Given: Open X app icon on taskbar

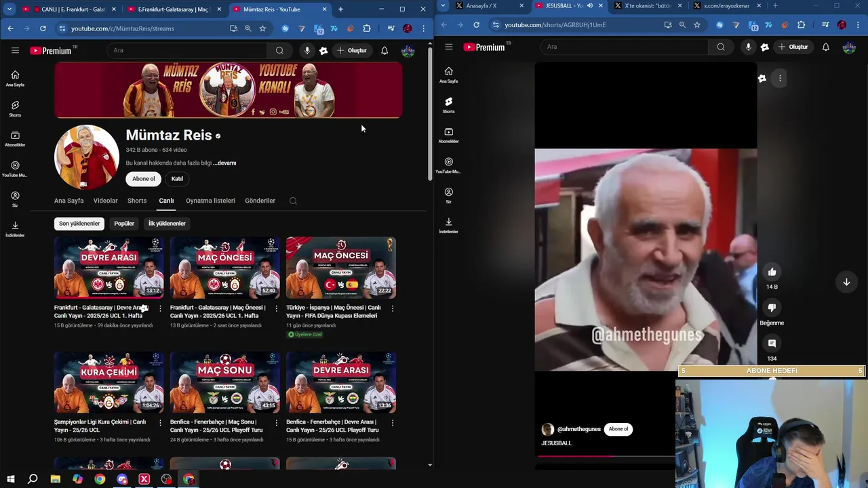Looking at the screenshot, I should [x=144, y=479].
